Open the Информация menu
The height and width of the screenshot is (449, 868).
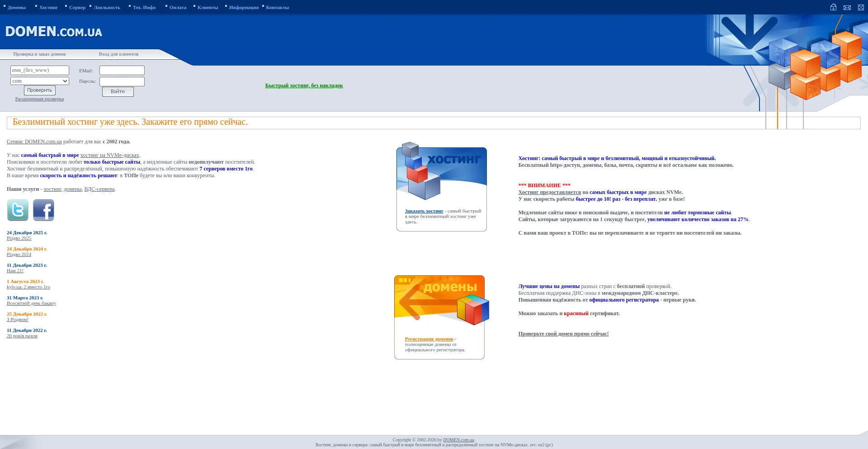244,7
